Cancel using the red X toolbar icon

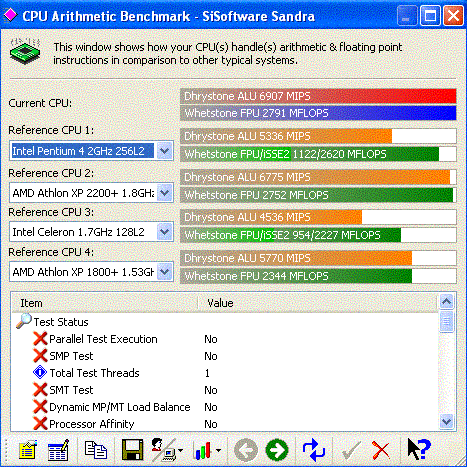(x=381, y=450)
